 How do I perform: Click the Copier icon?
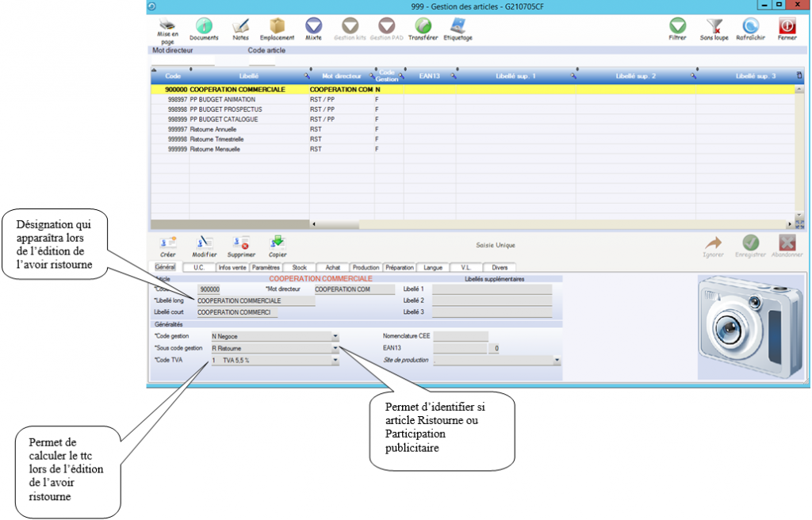(x=278, y=243)
